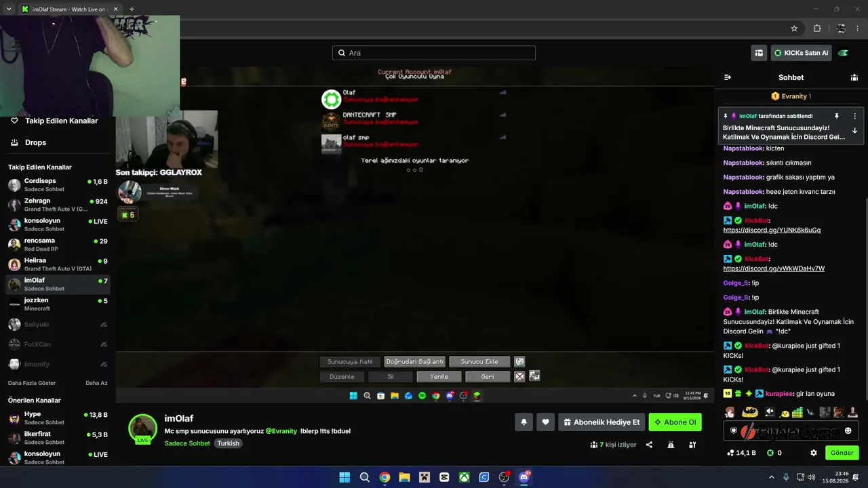Click the KICKs Satın Al button
Viewport: 868px width, 488px height.
pos(801,53)
